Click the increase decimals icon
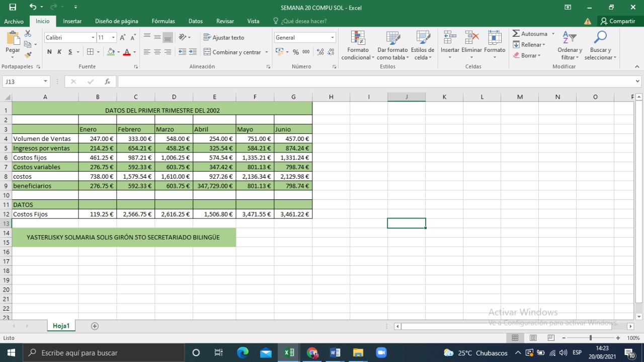 (320, 52)
